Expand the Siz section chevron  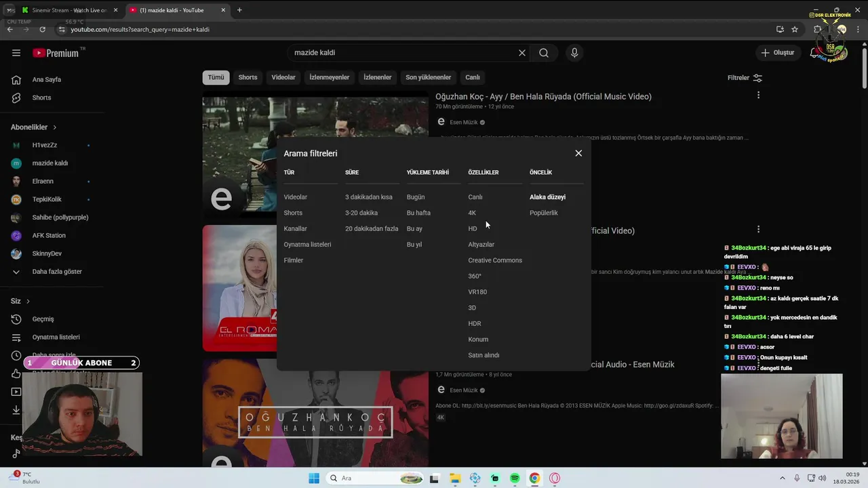[x=28, y=301]
